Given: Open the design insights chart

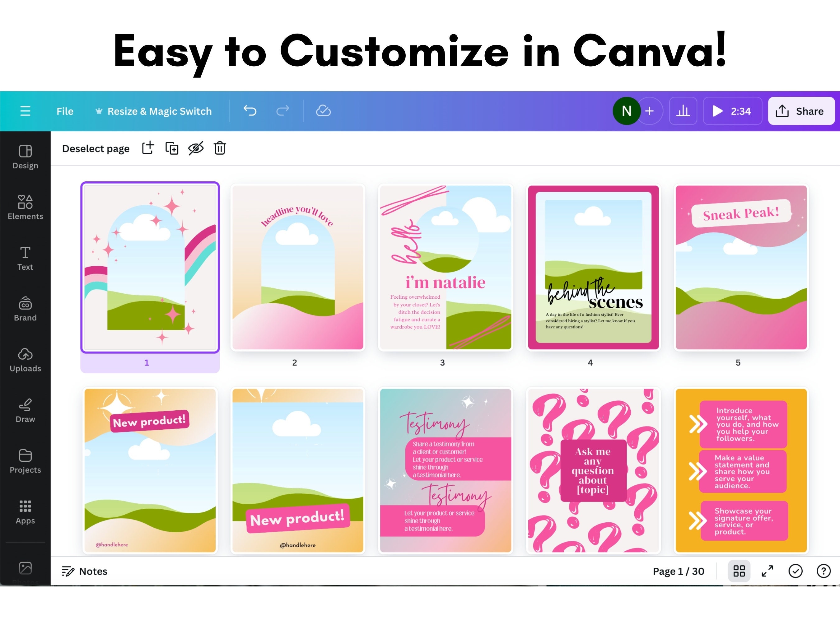Looking at the screenshot, I should pos(683,111).
